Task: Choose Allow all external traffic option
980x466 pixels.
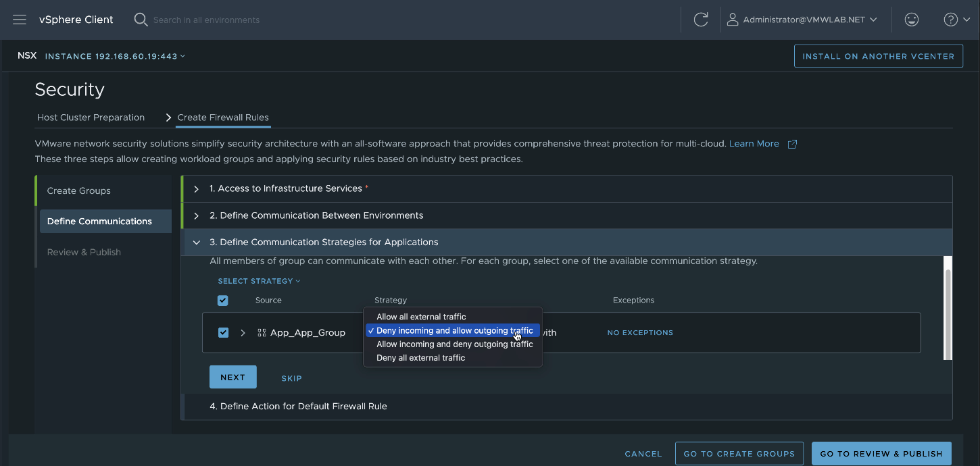Action: coord(453,317)
